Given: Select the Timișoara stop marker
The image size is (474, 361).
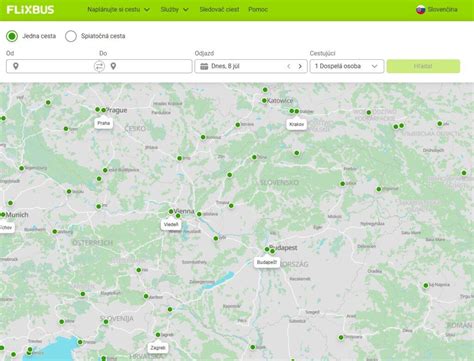Looking at the screenshot, I should click(341, 337).
